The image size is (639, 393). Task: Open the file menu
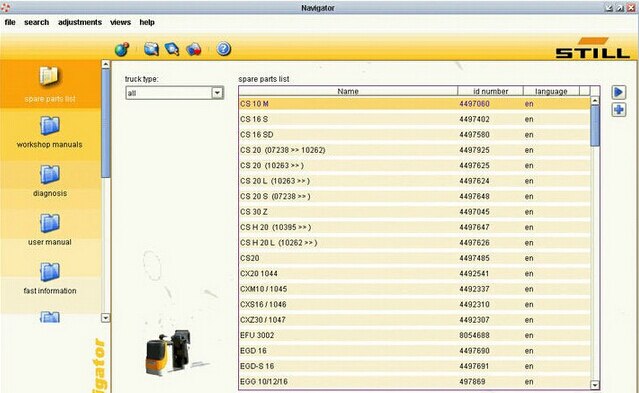[x=10, y=22]
